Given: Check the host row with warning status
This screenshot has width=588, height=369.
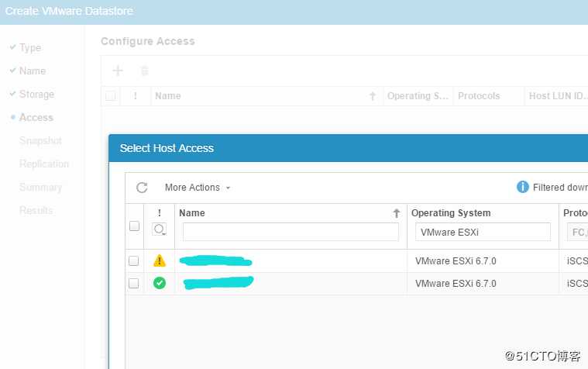Looking at the screenshot, I should (x=133, y=261).
